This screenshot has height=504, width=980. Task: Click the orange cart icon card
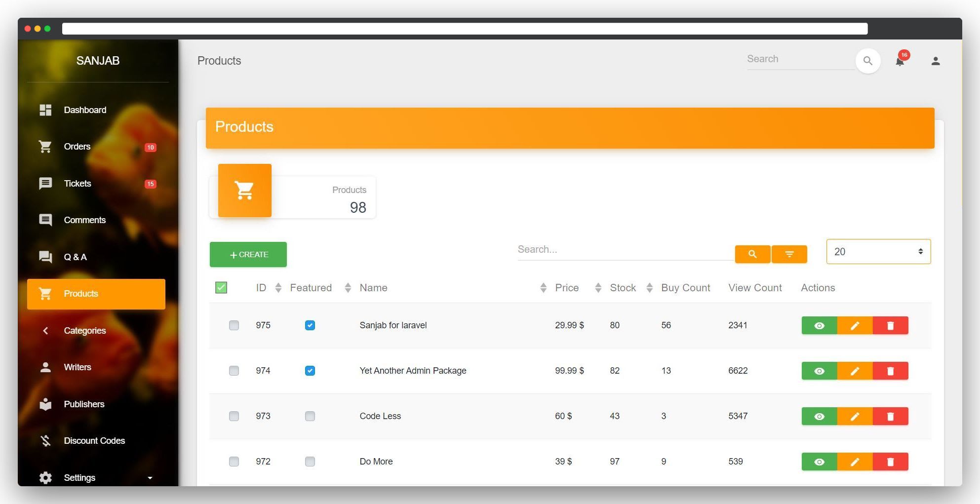click(244, 191)
